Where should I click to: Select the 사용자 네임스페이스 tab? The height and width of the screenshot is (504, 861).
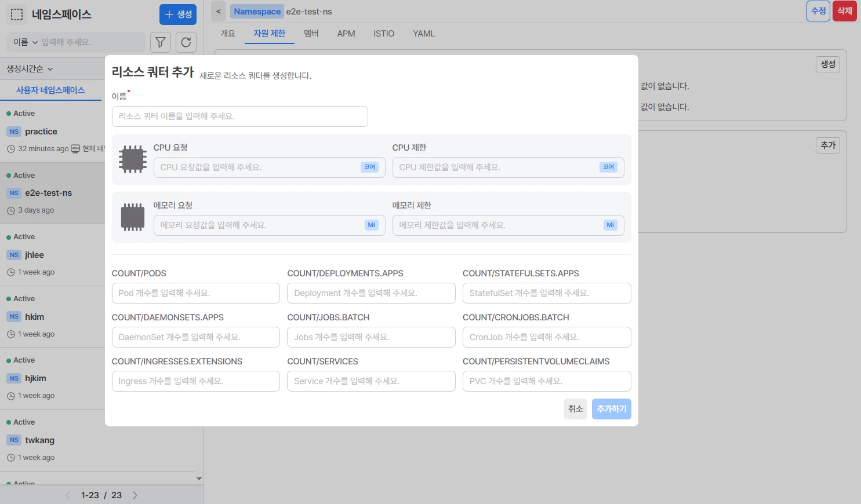tap(50, 90)
